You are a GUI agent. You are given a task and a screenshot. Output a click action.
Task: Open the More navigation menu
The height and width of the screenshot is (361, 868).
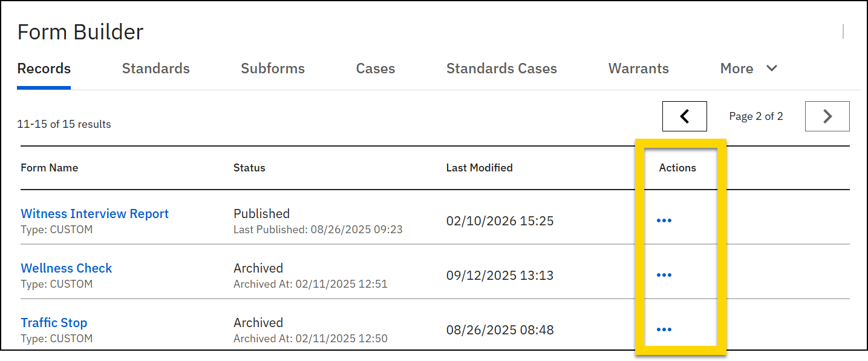pyautogui.click(x=736, y=68)
